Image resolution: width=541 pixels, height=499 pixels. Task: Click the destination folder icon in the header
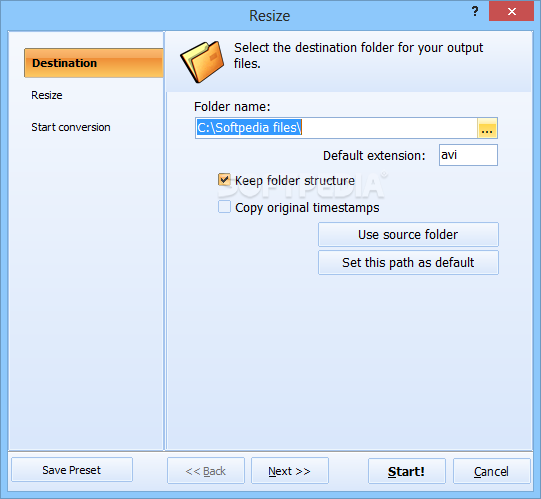(202, 61)
